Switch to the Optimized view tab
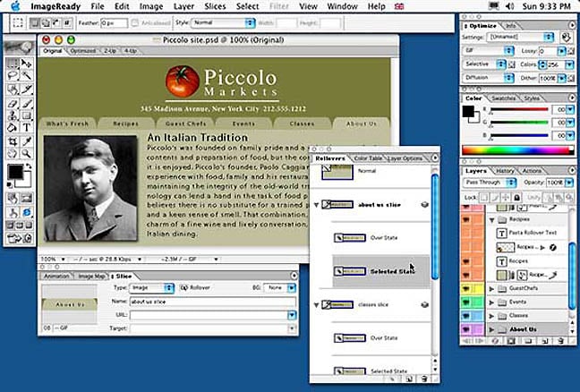 [83, 51]
